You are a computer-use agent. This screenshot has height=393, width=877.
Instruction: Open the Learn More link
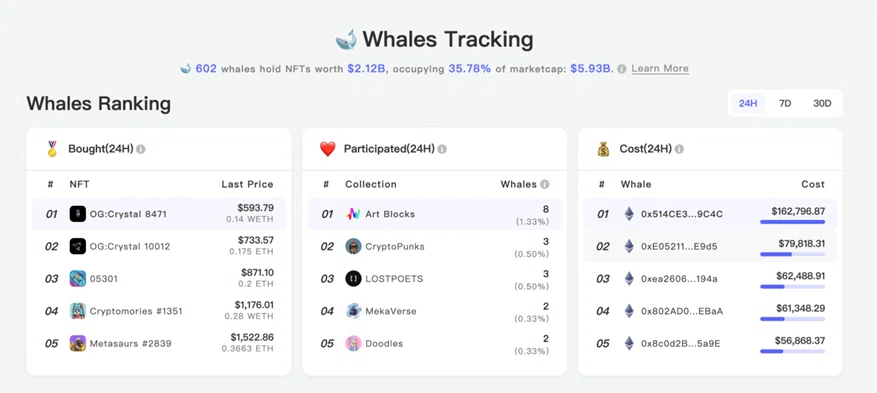660,69
